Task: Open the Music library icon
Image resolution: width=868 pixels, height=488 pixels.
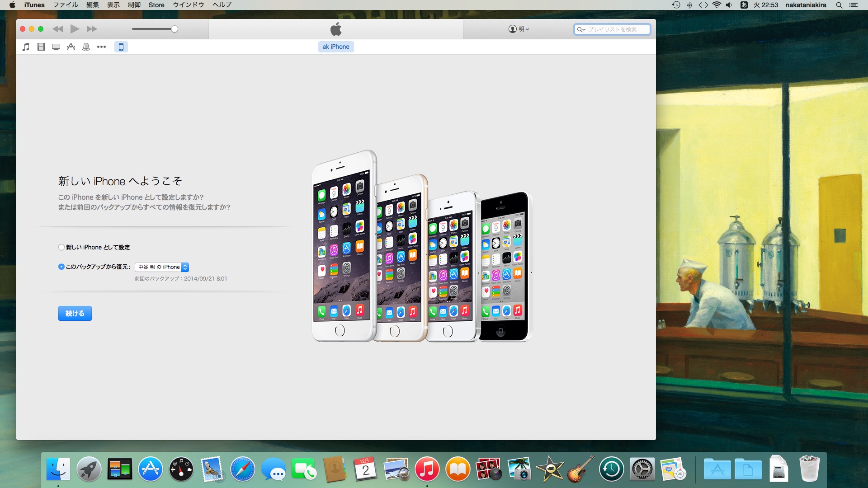Action: (26, 47)
